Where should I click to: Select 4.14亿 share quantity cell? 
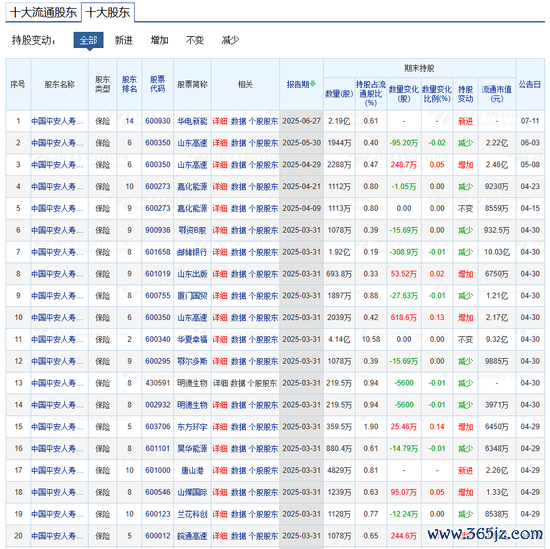339,339
